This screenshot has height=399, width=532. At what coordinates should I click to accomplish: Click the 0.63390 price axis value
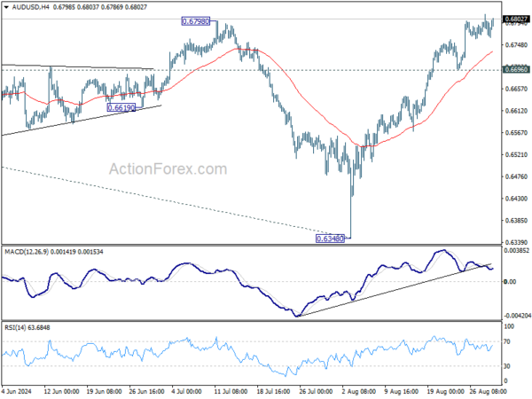[x=516, y=242]
